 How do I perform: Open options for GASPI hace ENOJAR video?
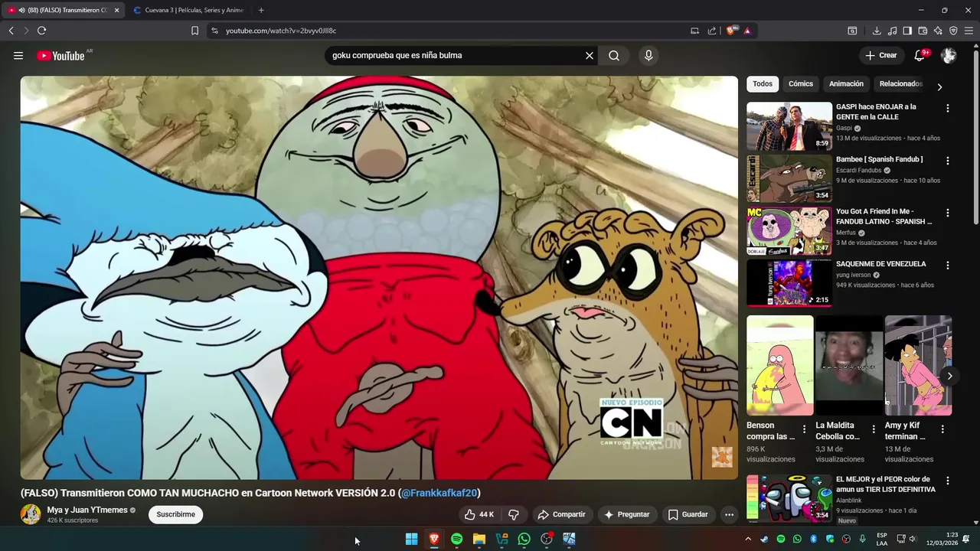point(948,109)
